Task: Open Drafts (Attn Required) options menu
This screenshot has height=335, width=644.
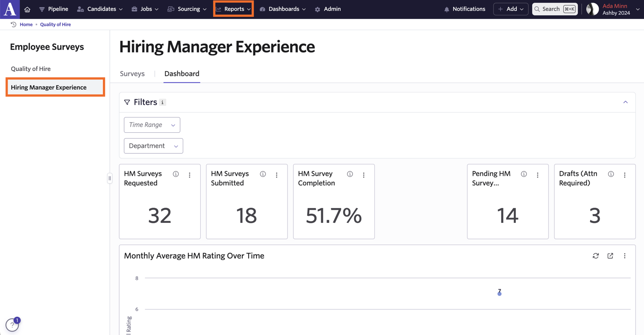Action: pos(625,175)
